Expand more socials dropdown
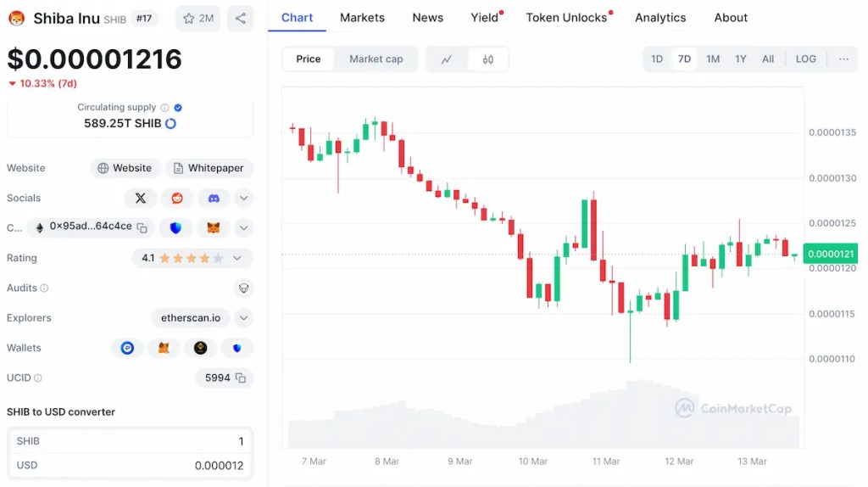 (244, 198)
